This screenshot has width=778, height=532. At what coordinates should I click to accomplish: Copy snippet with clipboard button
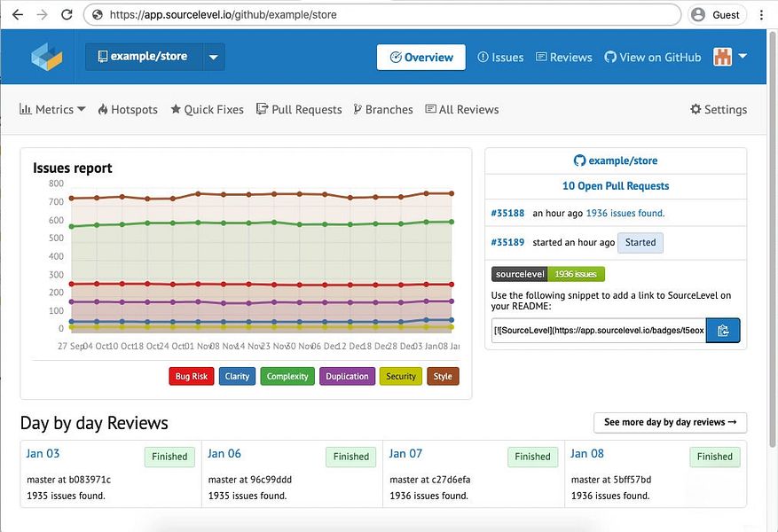pos(723,330)
